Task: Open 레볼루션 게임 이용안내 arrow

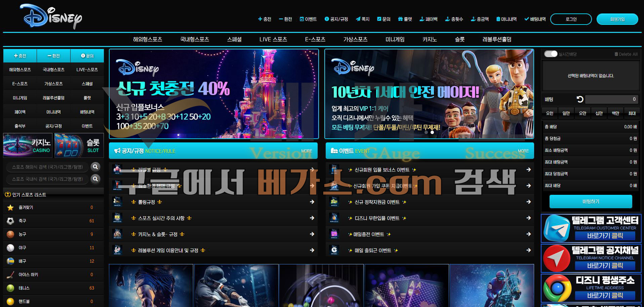Action: (x=312, y=250)
